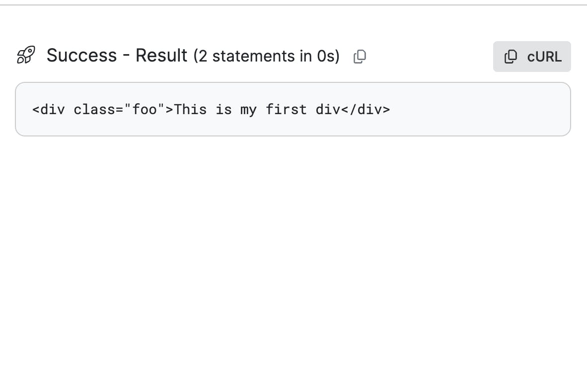The image size is (587, 392).
Task: Click the number 2 in statements count
Action: coord(203,56)
